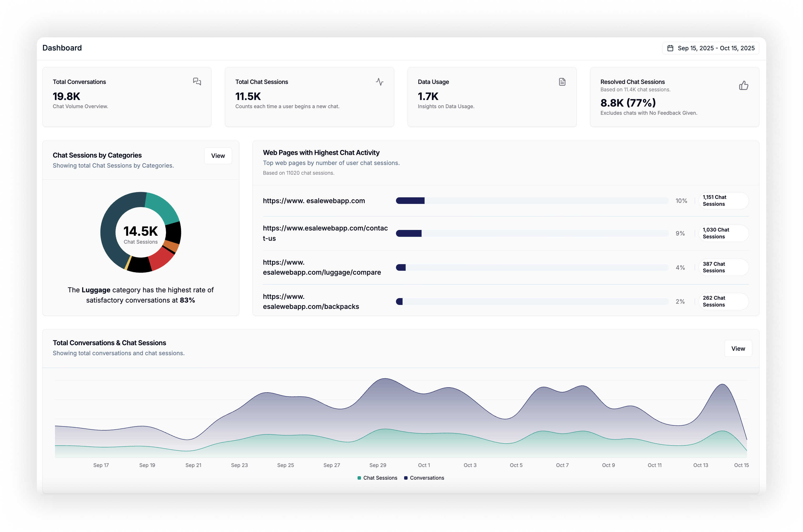Screen dimensions: 803x532
Task: Click the 1.7K Data Usage value
Action: coord(428,96)
